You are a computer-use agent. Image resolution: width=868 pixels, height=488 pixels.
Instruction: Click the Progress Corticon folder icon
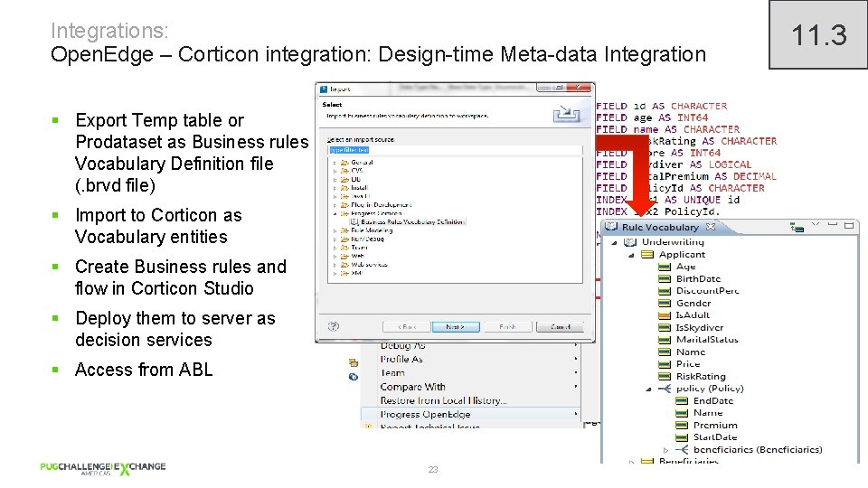click(x=344, y=213)
